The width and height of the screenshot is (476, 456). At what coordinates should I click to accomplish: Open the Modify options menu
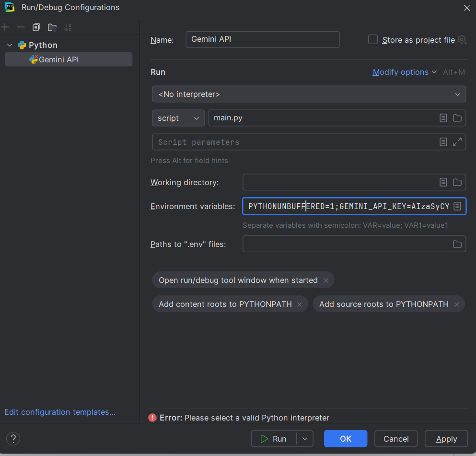coord(400,72)
